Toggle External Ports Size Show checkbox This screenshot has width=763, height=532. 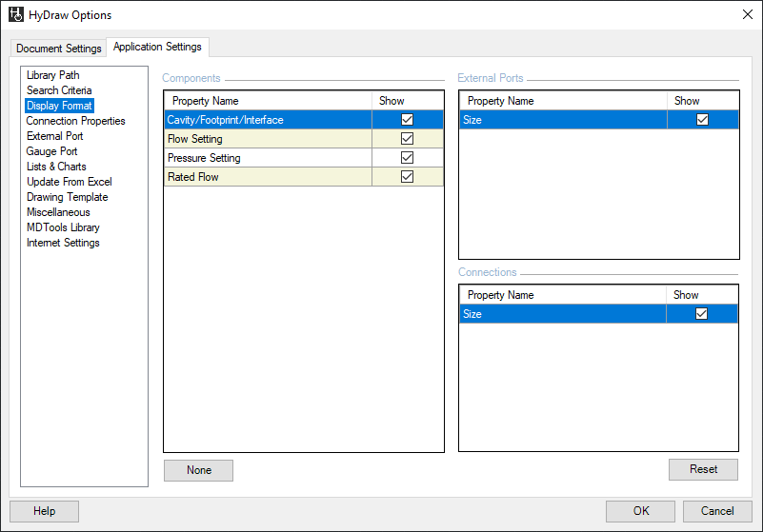[703, 120]
